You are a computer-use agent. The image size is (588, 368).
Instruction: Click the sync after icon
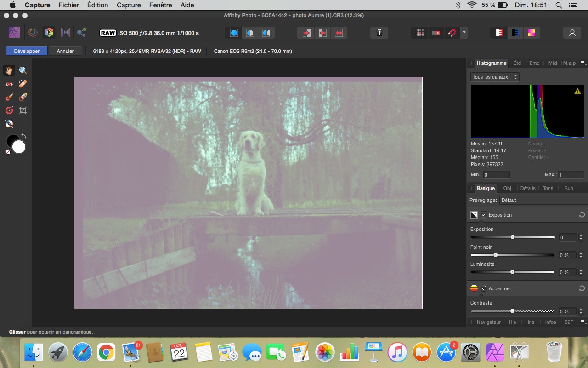coord(322,33)
